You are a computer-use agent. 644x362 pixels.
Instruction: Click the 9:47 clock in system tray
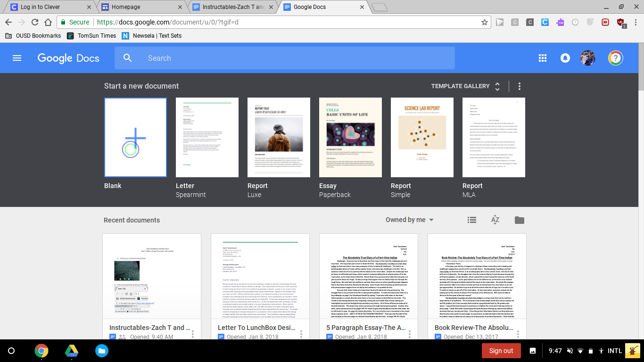pyautogui.click(x=555, y=351)
